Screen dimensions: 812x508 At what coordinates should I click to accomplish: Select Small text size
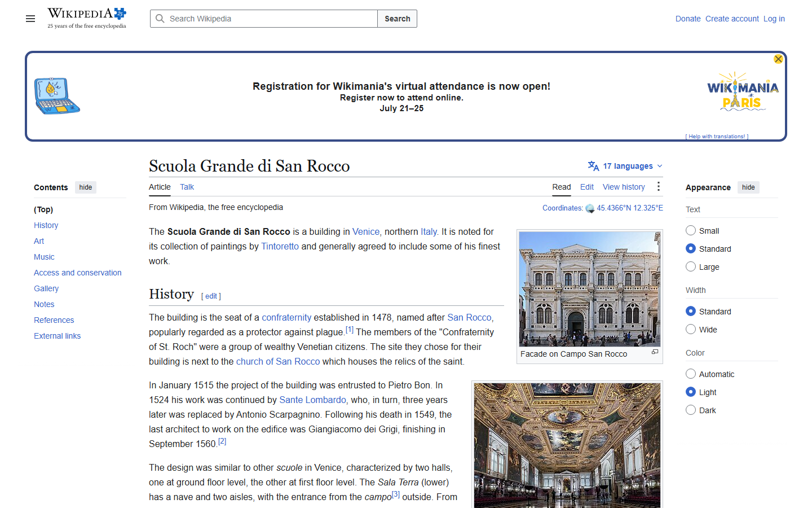point(691,230)
